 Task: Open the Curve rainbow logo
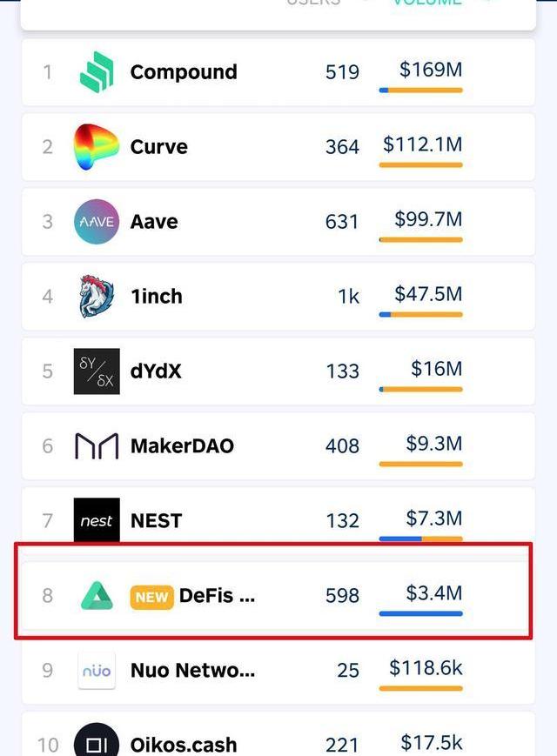click(x=96, y=146)
